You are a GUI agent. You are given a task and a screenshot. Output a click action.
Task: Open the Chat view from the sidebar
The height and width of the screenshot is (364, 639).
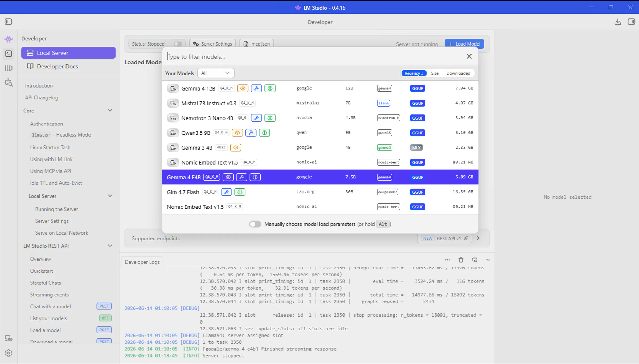pos(9,39)
